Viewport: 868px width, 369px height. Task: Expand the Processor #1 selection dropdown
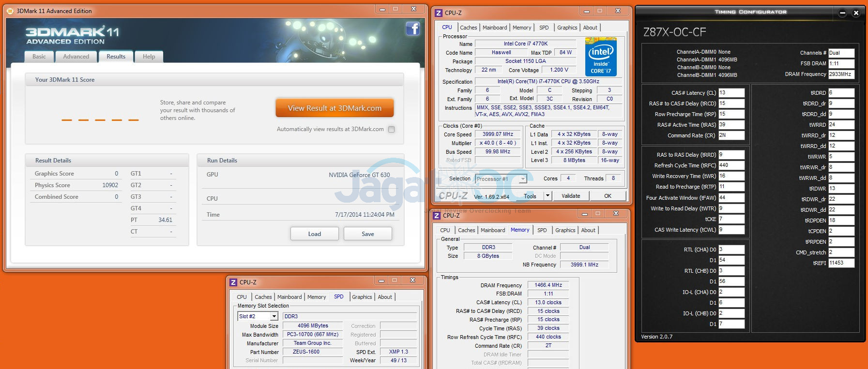522,179
